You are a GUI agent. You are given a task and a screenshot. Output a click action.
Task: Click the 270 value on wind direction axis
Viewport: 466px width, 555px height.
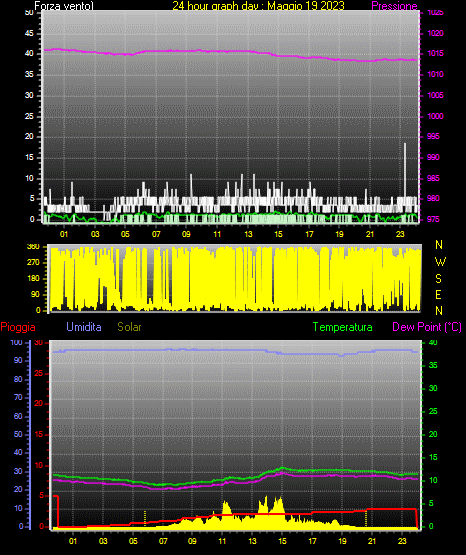tap(33, 263)
